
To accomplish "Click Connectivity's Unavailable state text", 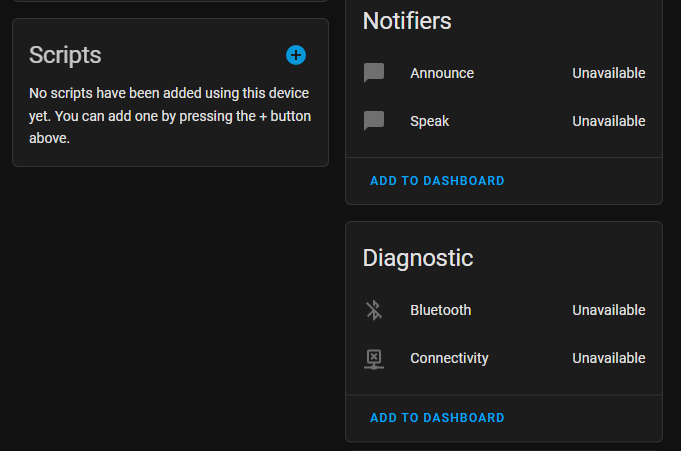I will pyautogui.click(x=608, y=358).
